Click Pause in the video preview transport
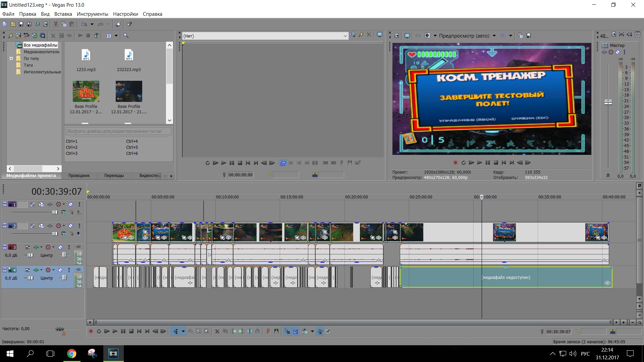 tap(488, 163)
